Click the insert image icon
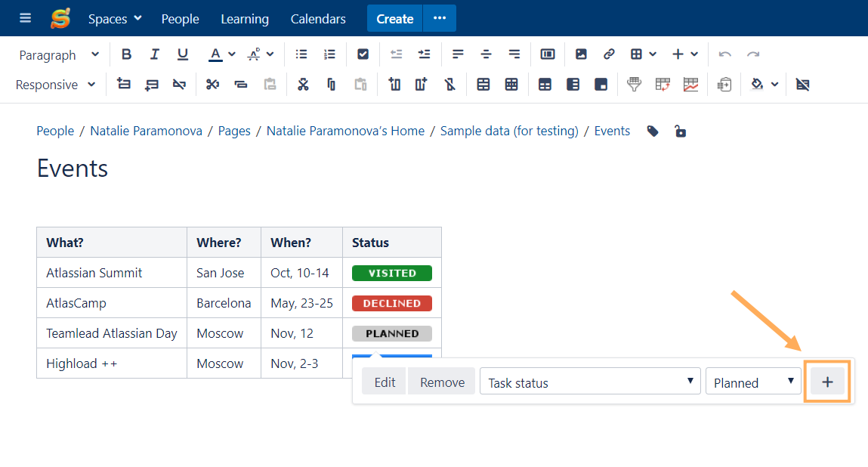 [581, 54]
